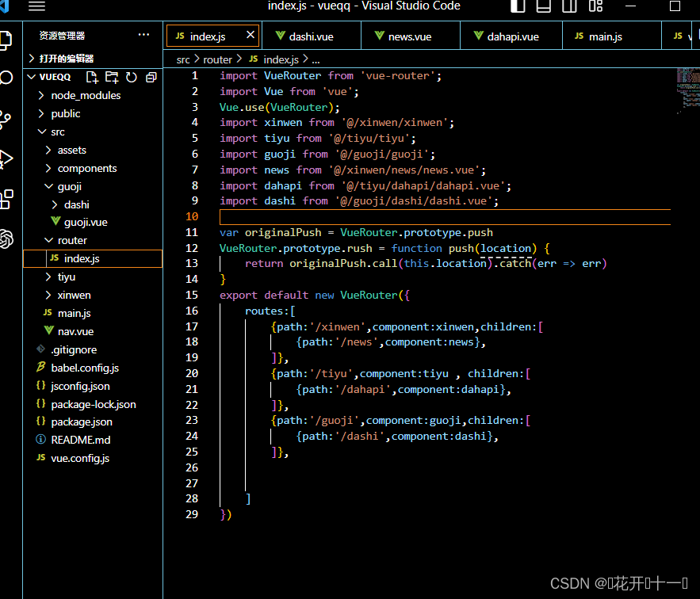Expand the tiyu folder
Viewport: 700px width, 599px height.
pyautogui.click(x=93, y=277)
